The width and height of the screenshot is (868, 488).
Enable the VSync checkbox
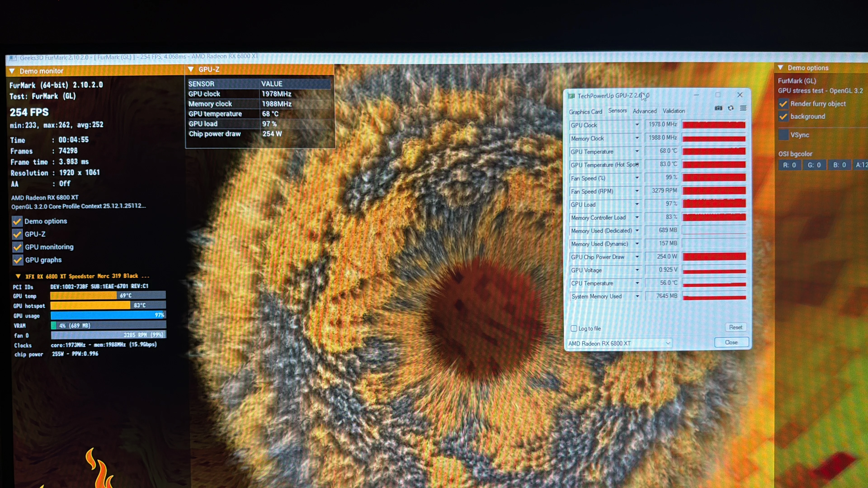click(783, 135)
